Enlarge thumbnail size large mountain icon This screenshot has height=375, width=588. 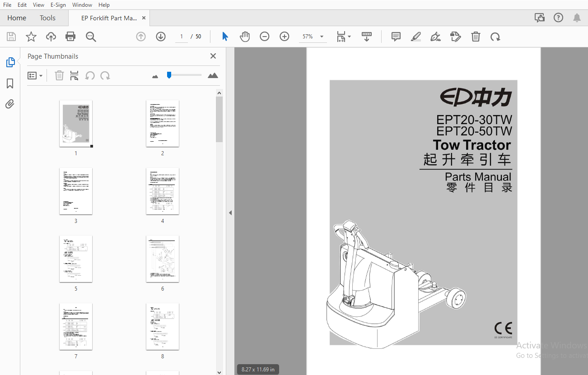pyautogui.click(x=213, y=75)
